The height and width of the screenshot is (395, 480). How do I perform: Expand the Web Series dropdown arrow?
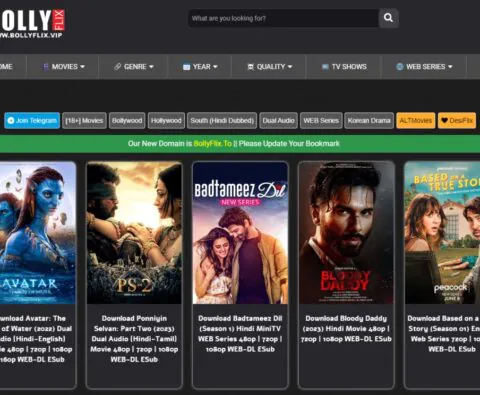point(450,67)
